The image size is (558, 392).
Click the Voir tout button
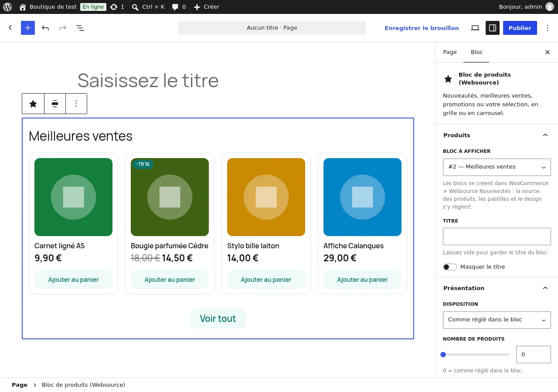[x=218, y=318]
